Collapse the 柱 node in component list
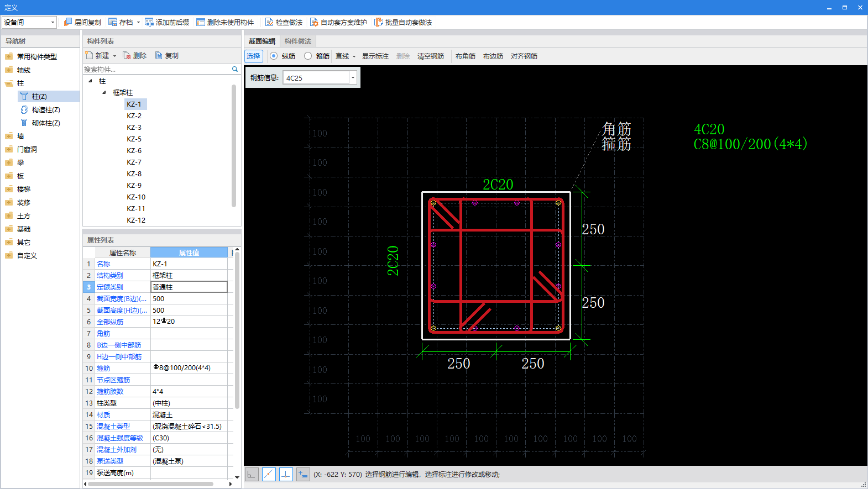The height and width of the screenshot is (489, 868). (x=91, y=81)
